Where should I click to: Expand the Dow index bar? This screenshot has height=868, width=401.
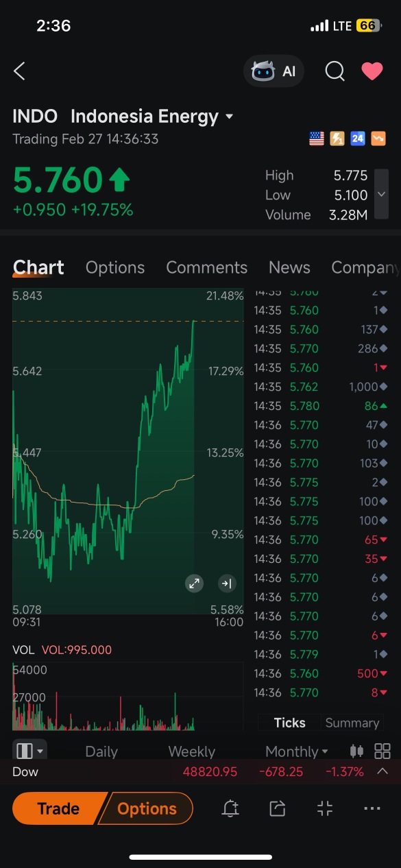point(382,771)
